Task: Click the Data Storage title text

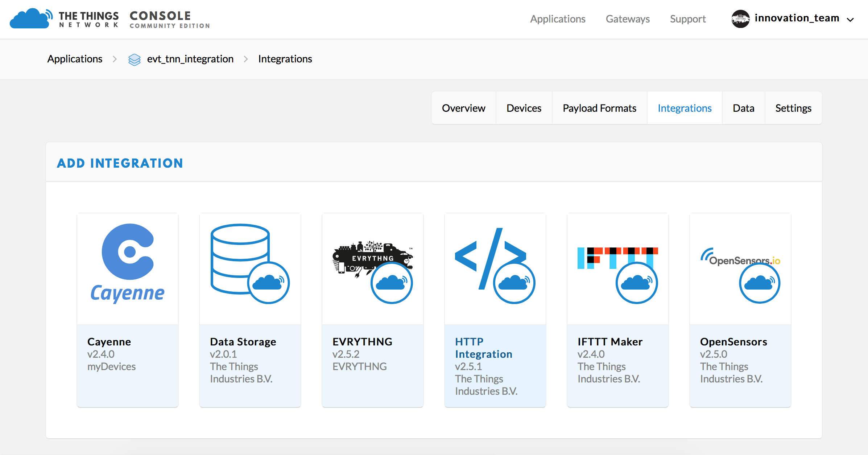Action: click(243, 342)
